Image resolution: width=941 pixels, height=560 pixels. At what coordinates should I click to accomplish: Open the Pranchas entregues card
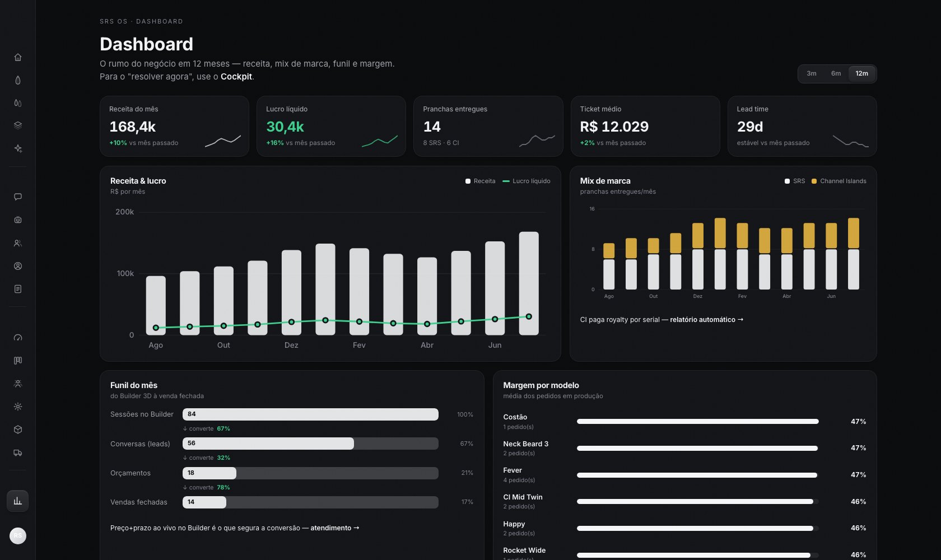pos(488,126)
